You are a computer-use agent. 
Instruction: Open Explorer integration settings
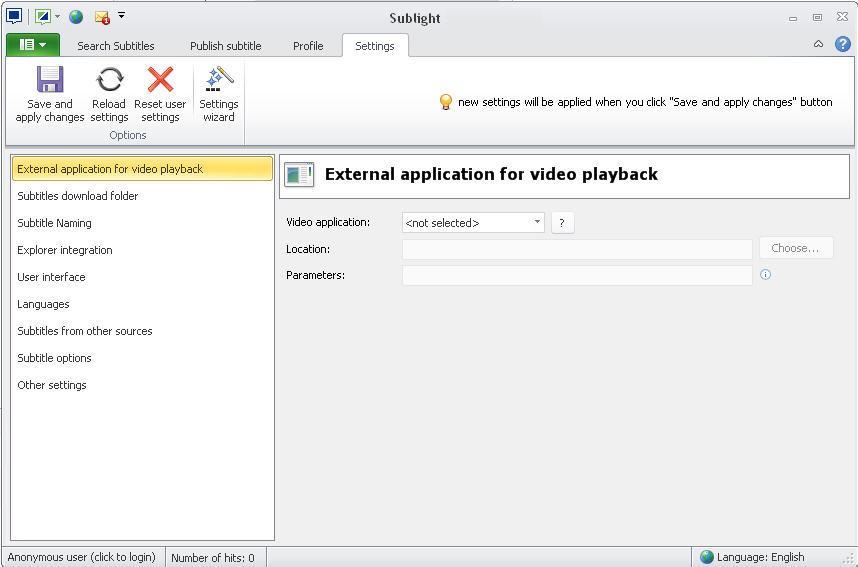[142, 250]
